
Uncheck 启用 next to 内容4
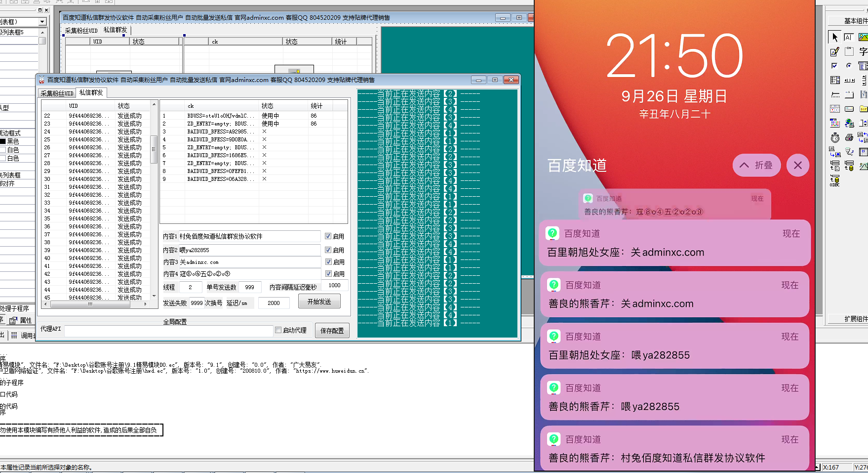328,273
